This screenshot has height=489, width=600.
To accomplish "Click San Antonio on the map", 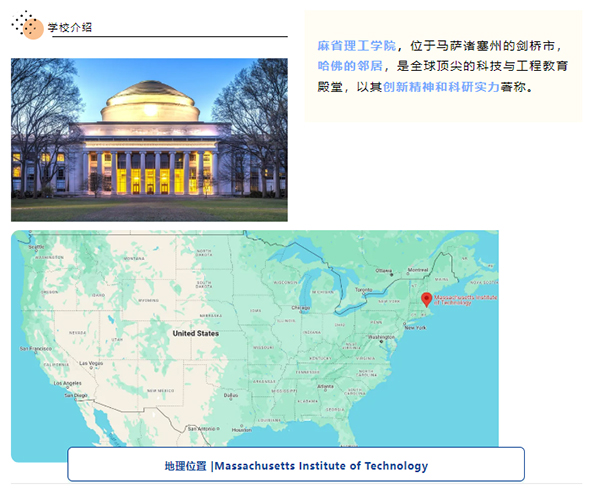I will 202,429.
